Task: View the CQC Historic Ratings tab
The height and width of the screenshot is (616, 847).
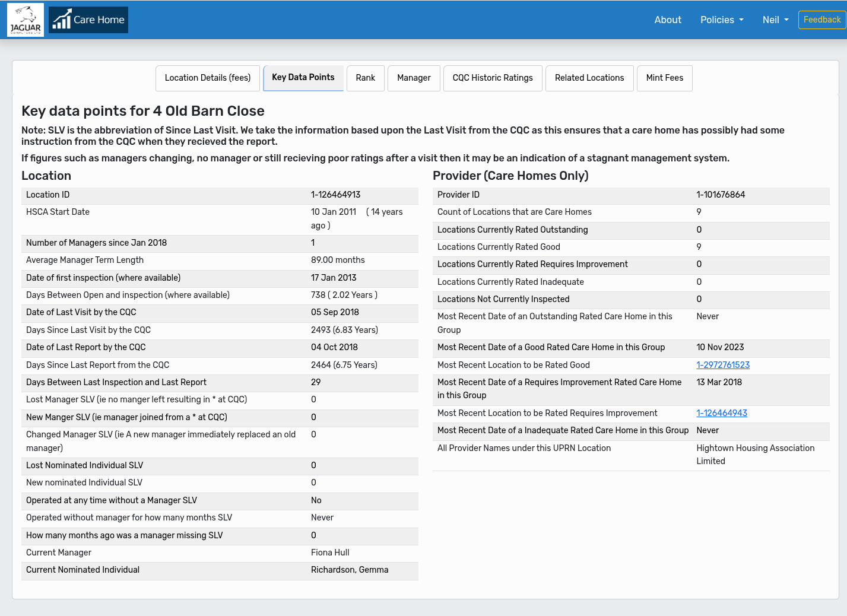Action: pos(493,78)
